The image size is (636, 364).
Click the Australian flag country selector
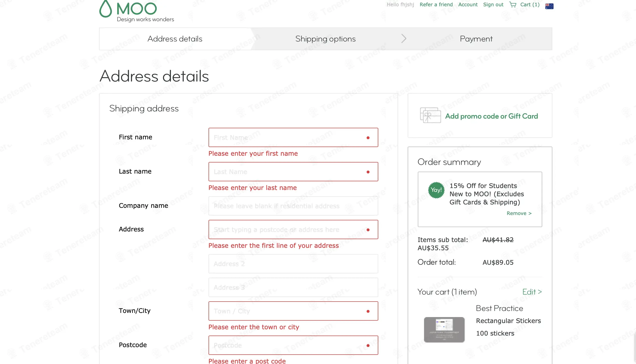click(549, 6)
